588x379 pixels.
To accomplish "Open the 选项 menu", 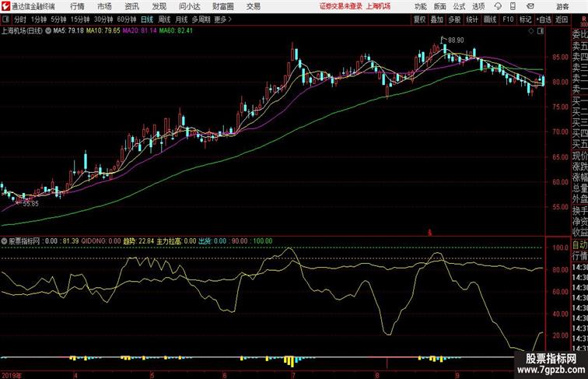I will click(x=478, y=6).
